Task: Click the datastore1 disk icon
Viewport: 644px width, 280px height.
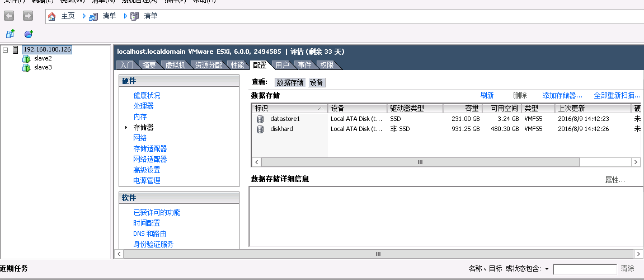Action: click(260, 119)
